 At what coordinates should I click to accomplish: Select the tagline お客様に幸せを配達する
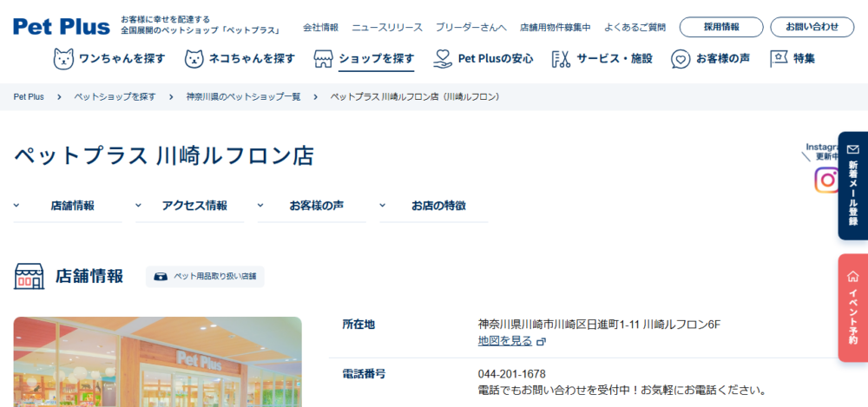point(166,20)
